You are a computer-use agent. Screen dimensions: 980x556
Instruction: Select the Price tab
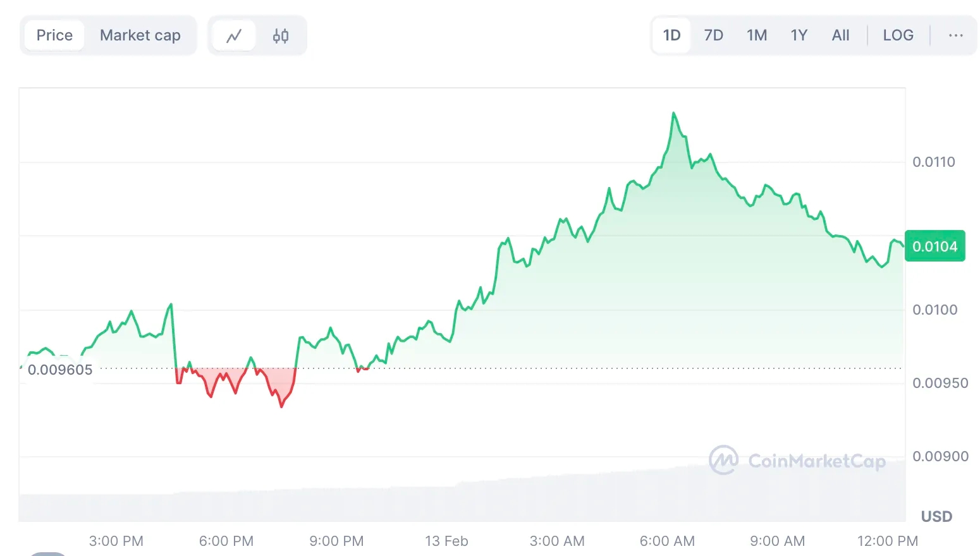(54, 35)
